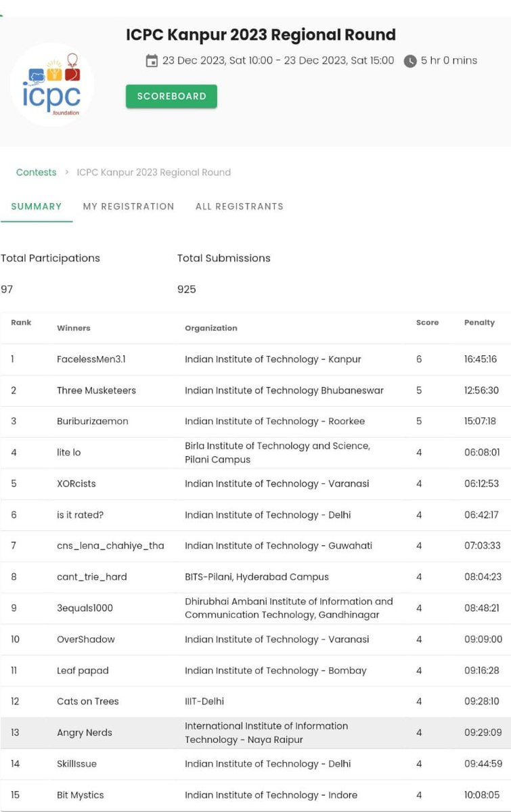Click the Score column header
This screenshot has height=812, width=511.
pyautogui.click(x=427, y=322)
